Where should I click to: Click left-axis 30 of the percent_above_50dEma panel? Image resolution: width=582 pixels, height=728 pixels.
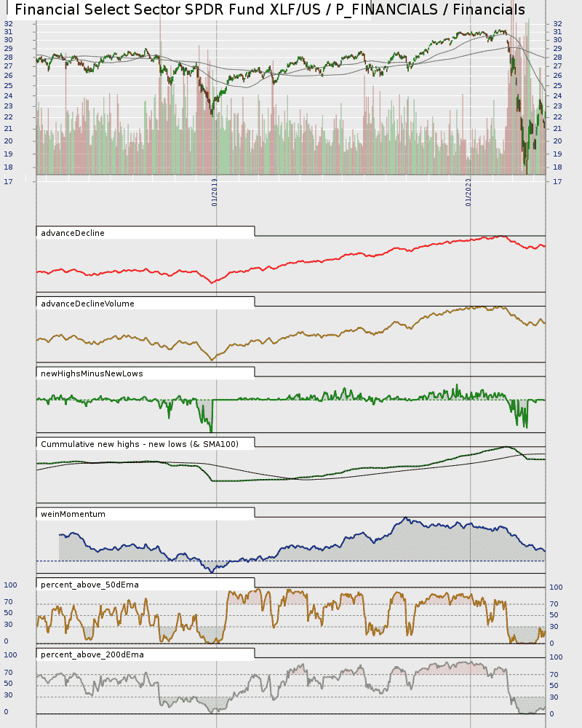pos(8,625)
